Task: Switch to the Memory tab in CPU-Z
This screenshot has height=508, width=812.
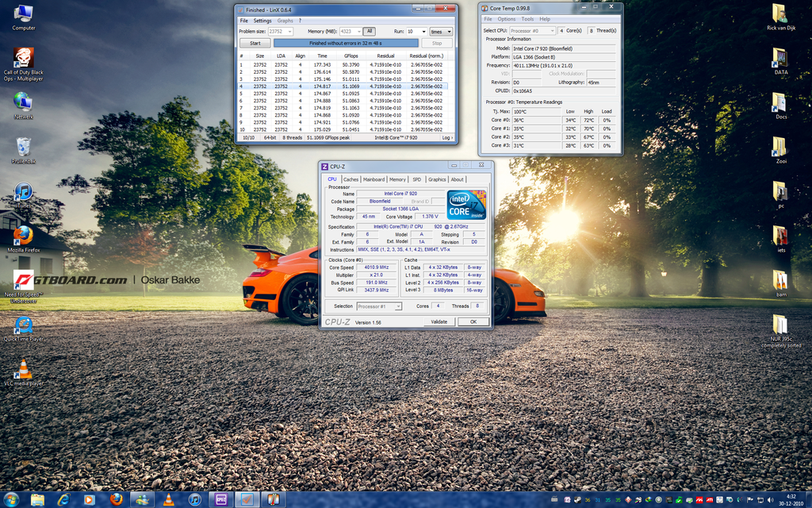Action: tap(396, 179)
